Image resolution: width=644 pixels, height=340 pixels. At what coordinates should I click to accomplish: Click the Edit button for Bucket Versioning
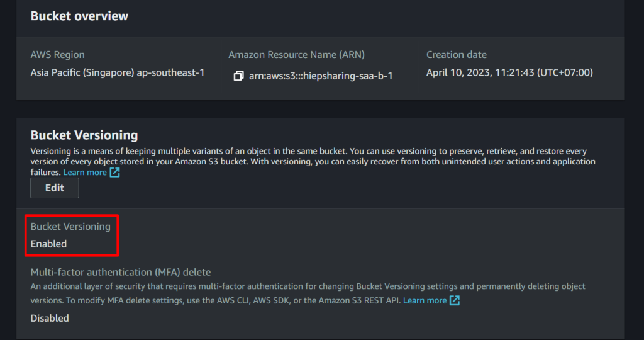click(55, 188)
